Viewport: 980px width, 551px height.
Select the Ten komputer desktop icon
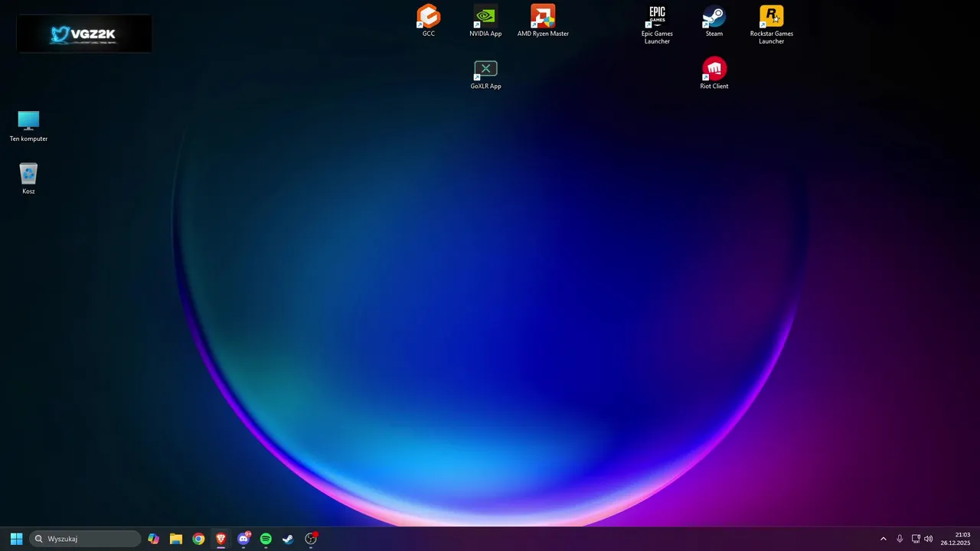click(28, 126)
